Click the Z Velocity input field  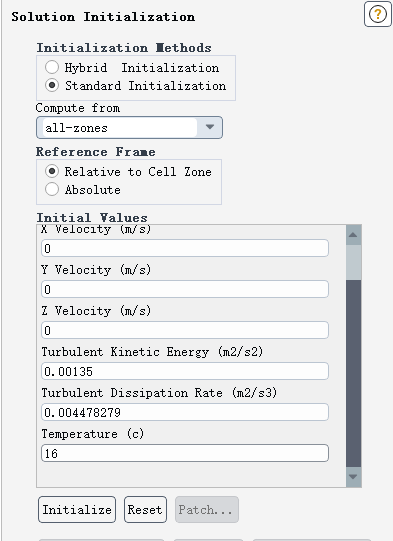click(185, 330)
